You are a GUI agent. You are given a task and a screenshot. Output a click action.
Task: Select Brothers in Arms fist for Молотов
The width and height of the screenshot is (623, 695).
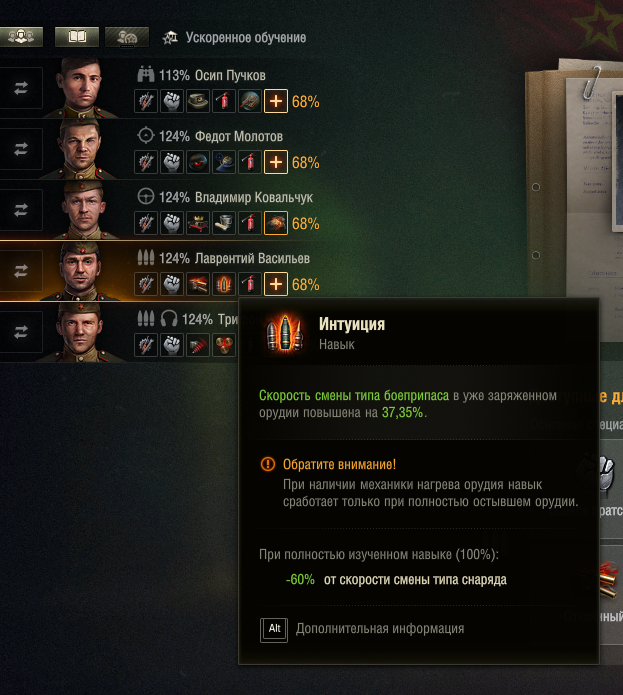point(172,162)
